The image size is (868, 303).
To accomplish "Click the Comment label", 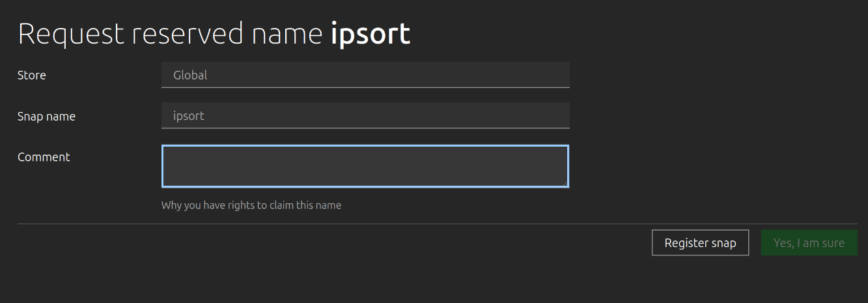I will [44, 157].
